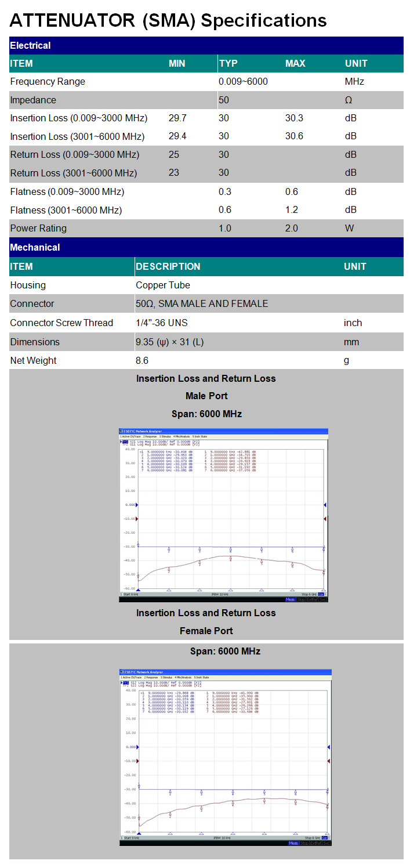
Task: Open Active Ch/Trace menu in Male Port analyzer
Action: point(130,436)
